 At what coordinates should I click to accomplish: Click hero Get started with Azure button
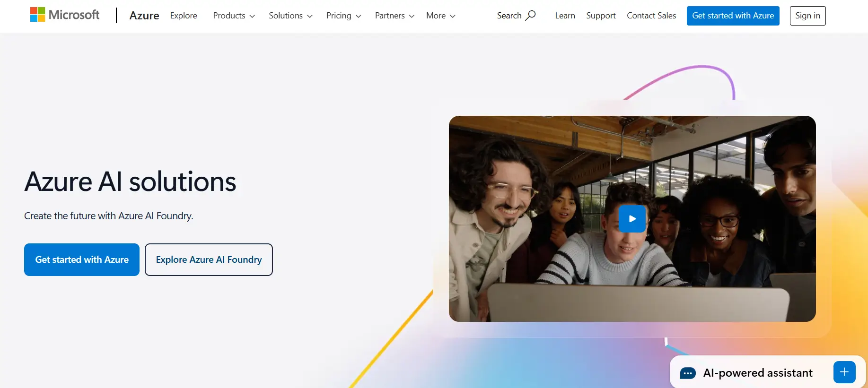click(82, 259)
